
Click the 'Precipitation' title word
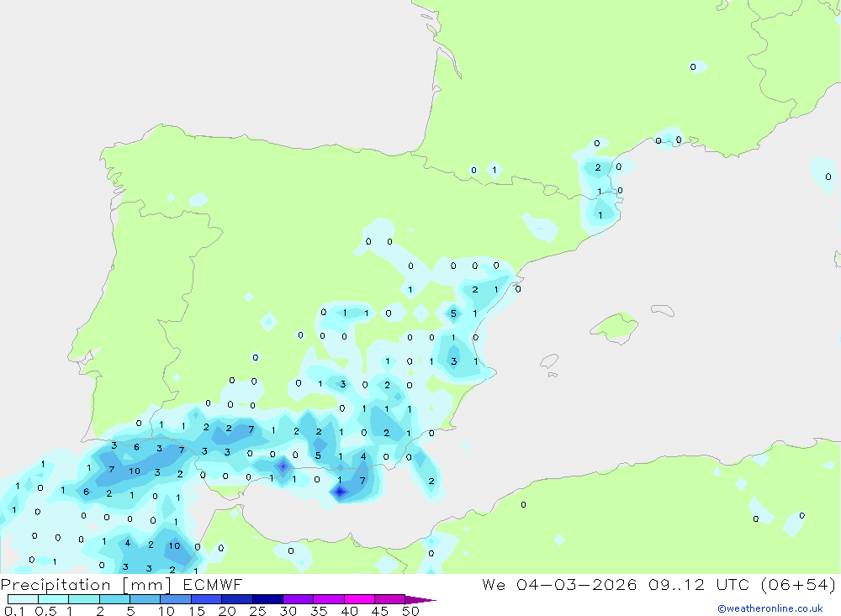(x=56, y=585)
